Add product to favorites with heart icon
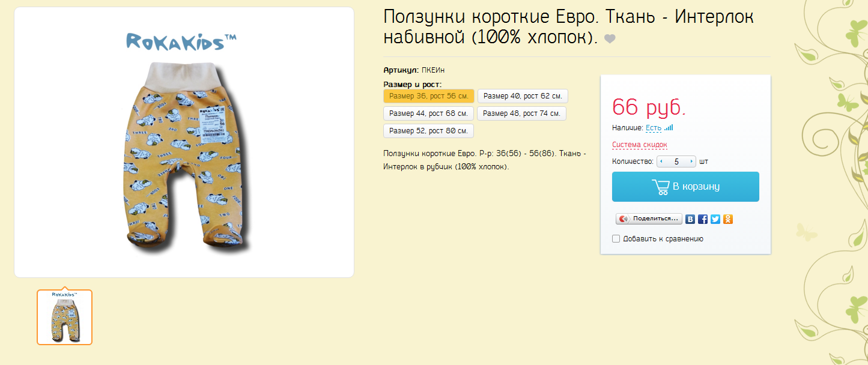868x365 pixels. pyautogui.click(x=610, y=39)
